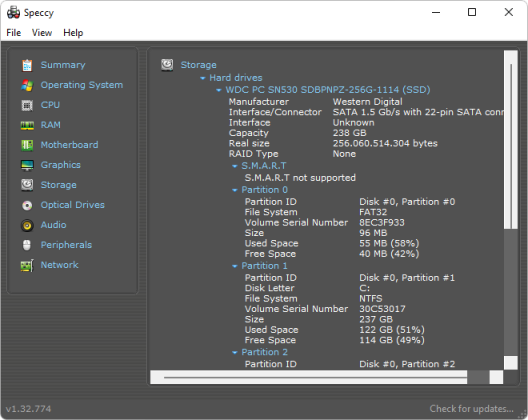Collapse the S.M.A.R.T section
The width and height of the screenshot is (528, 420).
(x=235, y=166)
